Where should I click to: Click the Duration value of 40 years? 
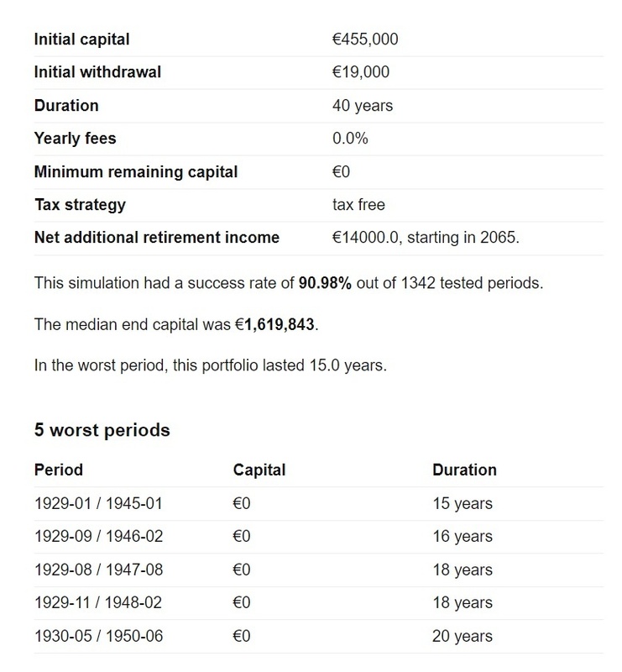pos(363,106)
